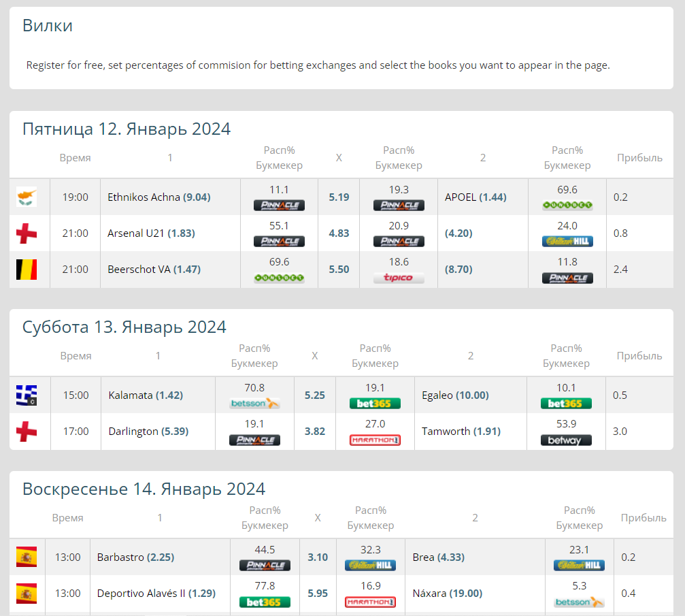Select the Brea (4.33) away odds
Image resolution: width=685 pixels, height=616 pixels.
pos(438,557)
